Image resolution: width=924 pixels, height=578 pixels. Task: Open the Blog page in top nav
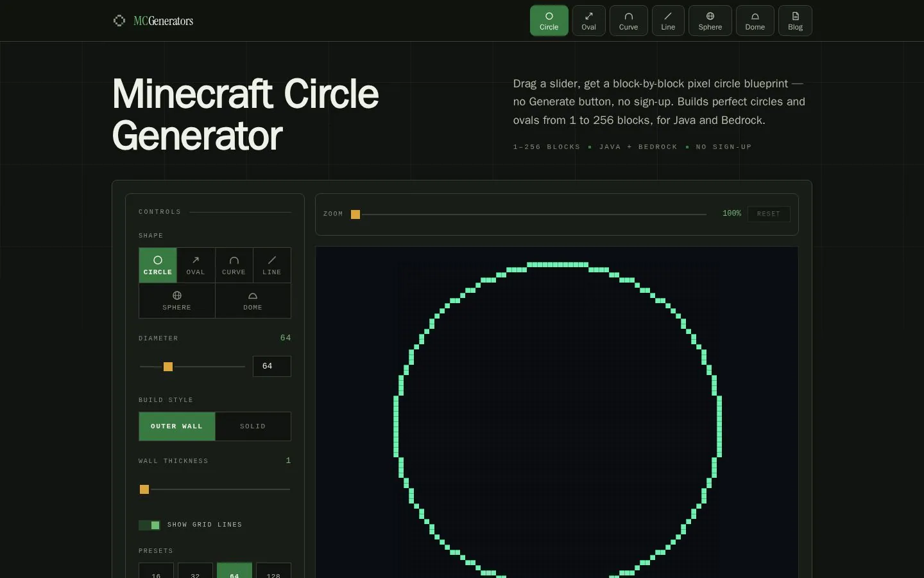coord(795,21)
